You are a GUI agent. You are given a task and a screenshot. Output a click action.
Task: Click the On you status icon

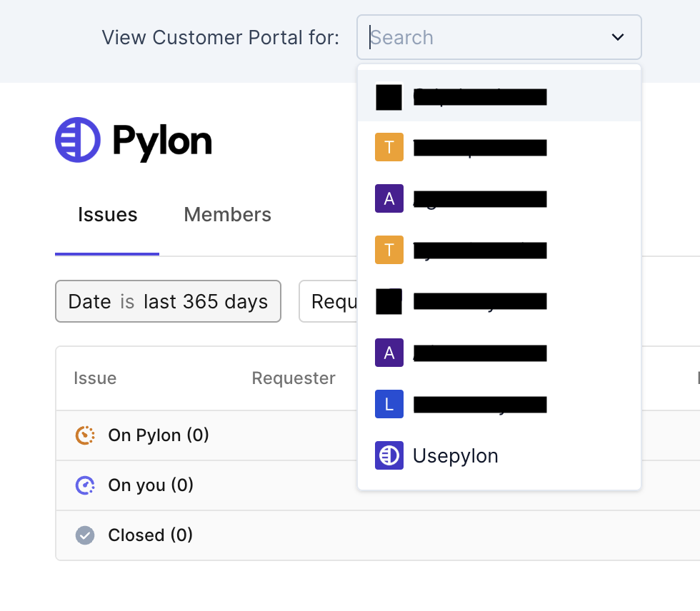pos(85,485)
